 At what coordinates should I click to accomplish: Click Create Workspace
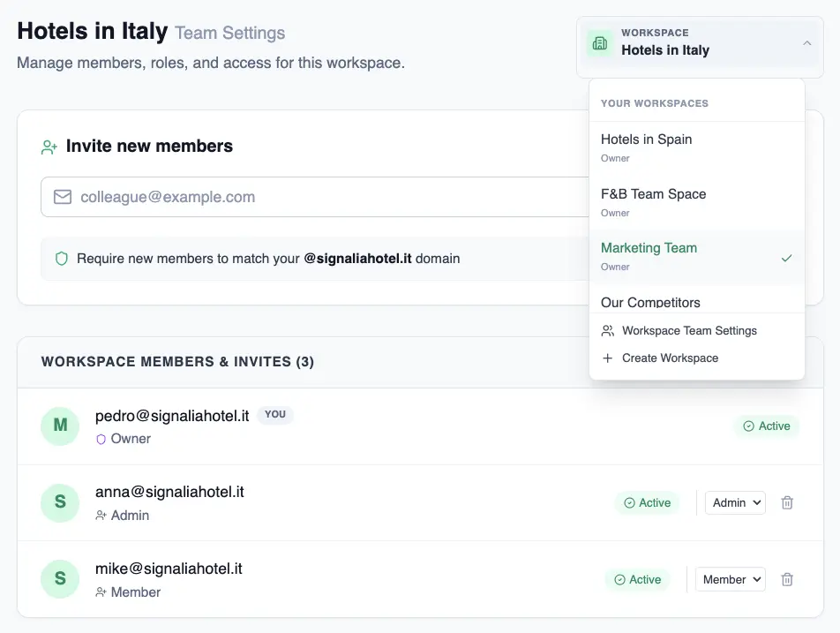tap(696, 358)
